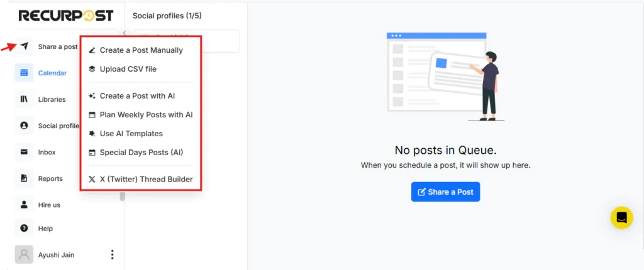Image resolution: width=644 pixels, height=270 pixels.
Task: Open the Calendar icon in sidebar
Action: coord(25,73)
